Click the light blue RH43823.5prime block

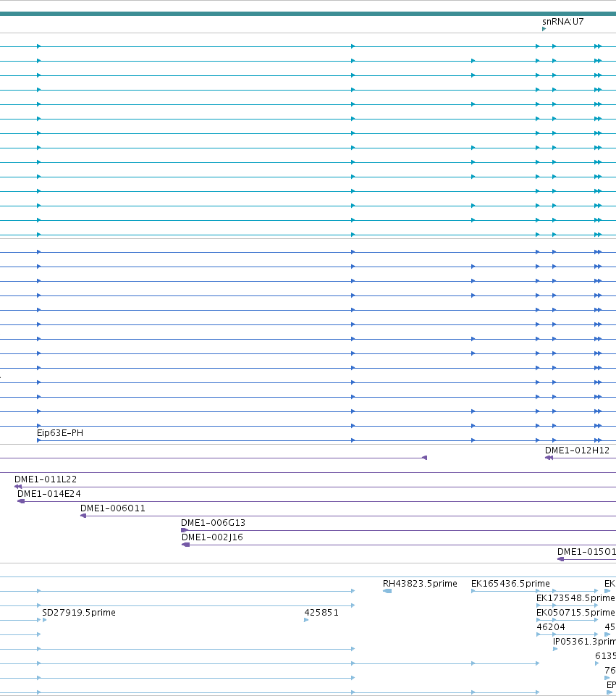coord(387,591)
